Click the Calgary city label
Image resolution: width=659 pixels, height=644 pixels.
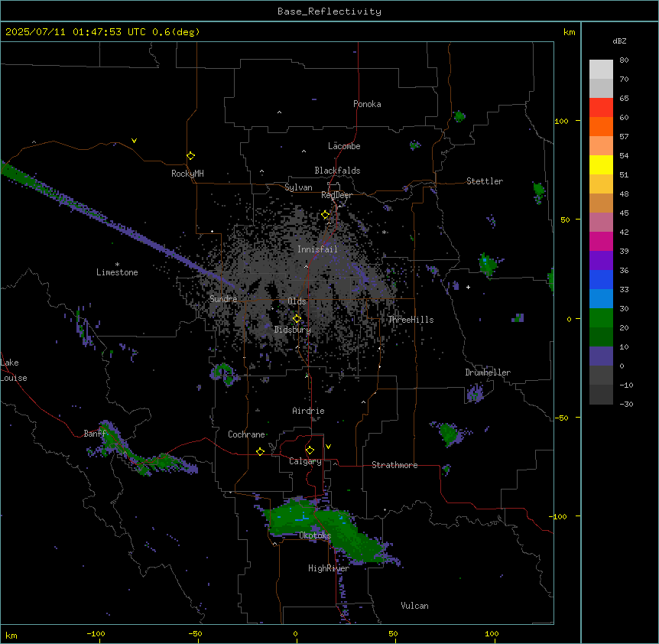point(305,461)
